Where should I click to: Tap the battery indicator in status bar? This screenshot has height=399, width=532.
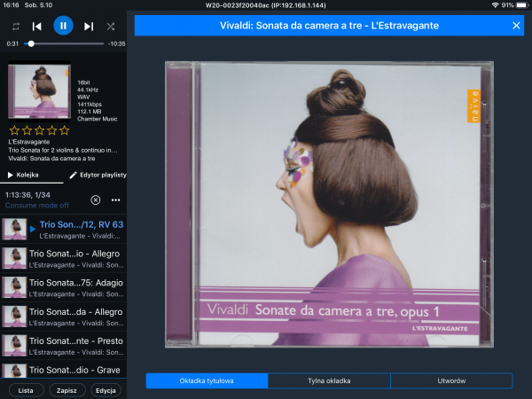(x=522, y=5)
